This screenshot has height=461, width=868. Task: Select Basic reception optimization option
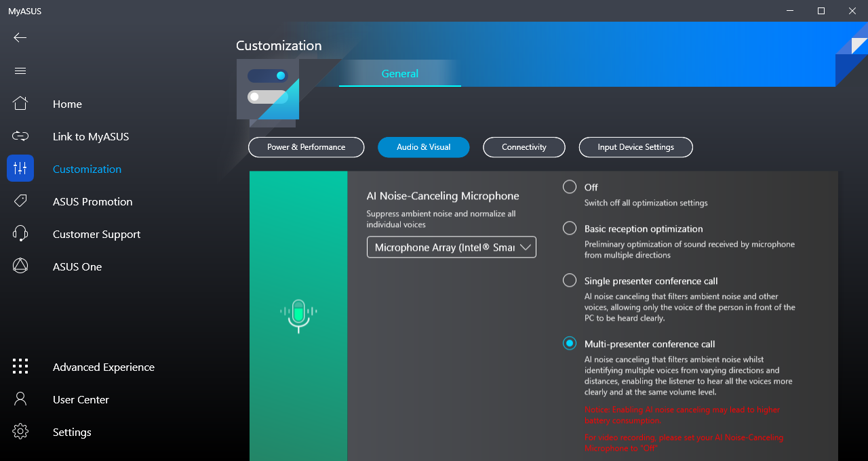point(570,228)
